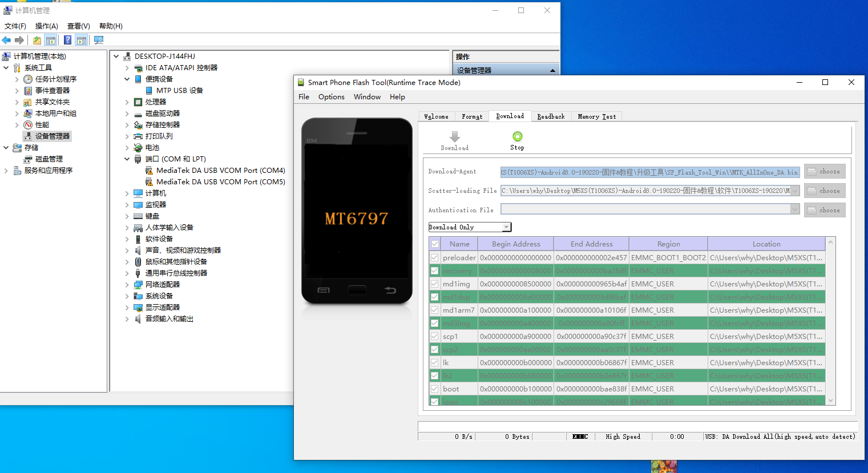Switch to the Readback tab
This screenshot has width=868, height=473.
pos(551,116)
